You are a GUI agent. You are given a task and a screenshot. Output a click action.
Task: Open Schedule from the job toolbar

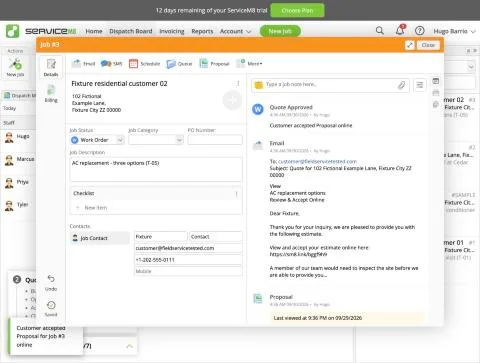pyautogui.click(x=144, y=63)
